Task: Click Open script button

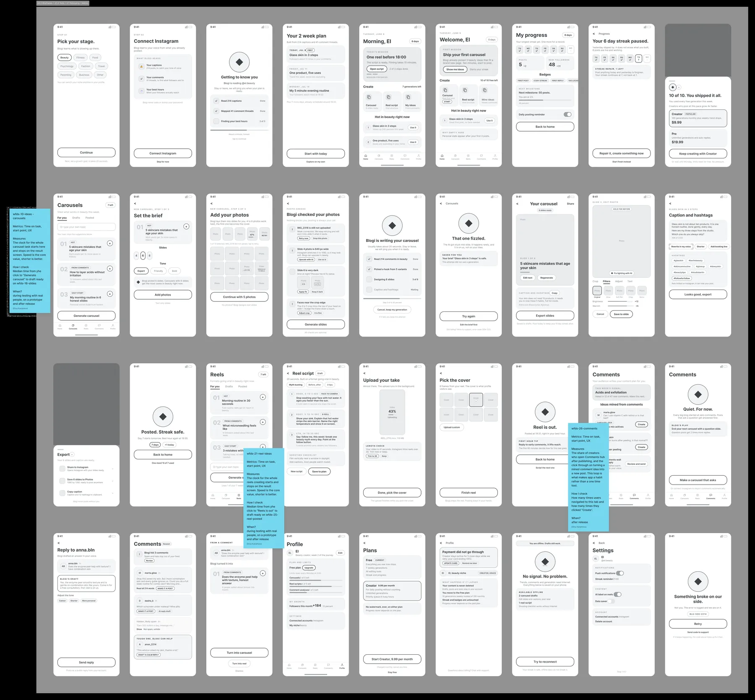Action: click(x=377, y=69)
